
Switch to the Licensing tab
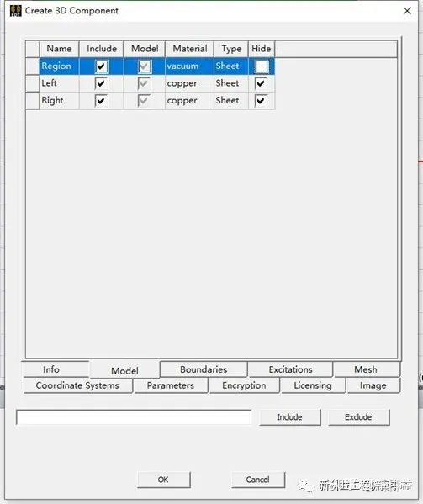(x=313, y=385)
